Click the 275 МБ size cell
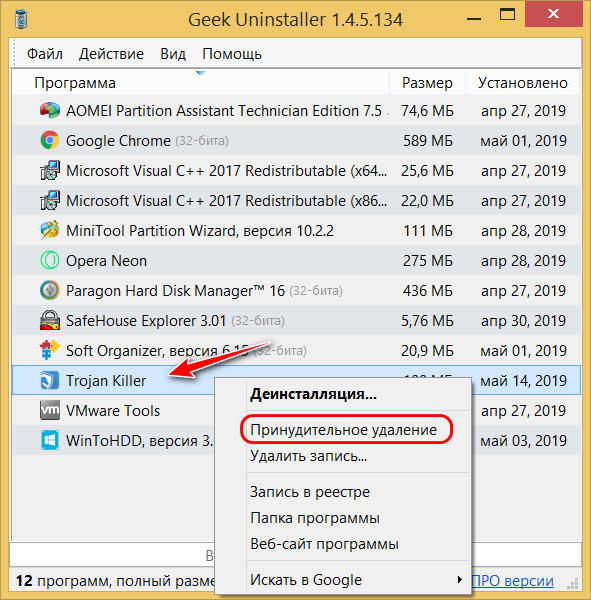This screenshot has width=591, height=600. (x=428, y=261)
